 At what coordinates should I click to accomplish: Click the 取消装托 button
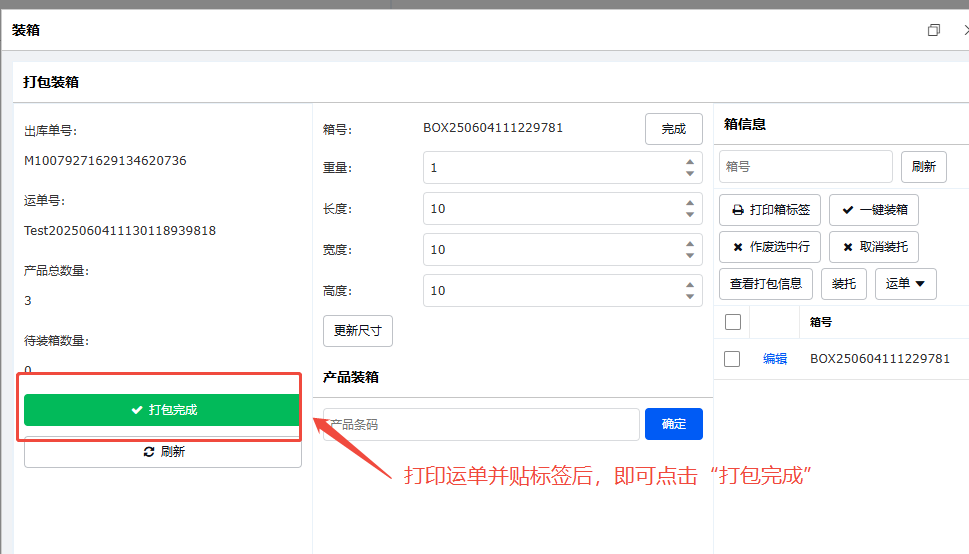pos(874,247)
